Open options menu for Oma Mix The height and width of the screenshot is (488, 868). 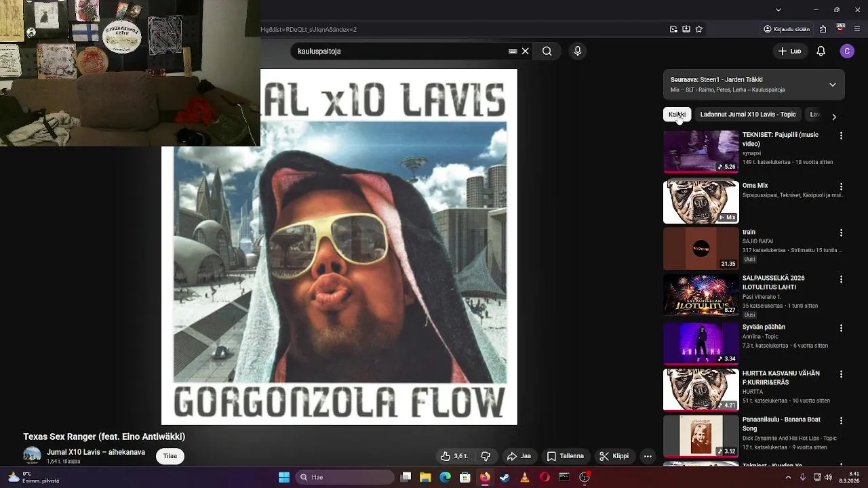pyautogui.click(x=841, y=186)
